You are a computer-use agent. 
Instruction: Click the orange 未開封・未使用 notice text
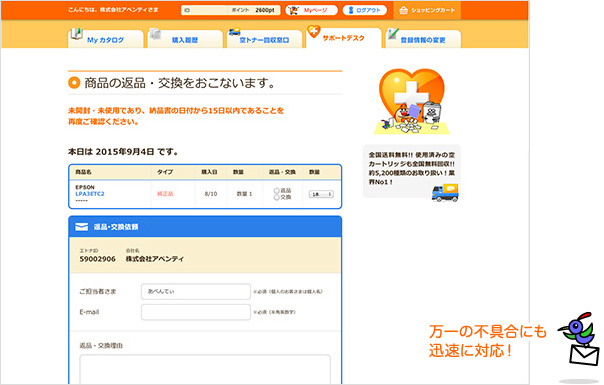176,116
